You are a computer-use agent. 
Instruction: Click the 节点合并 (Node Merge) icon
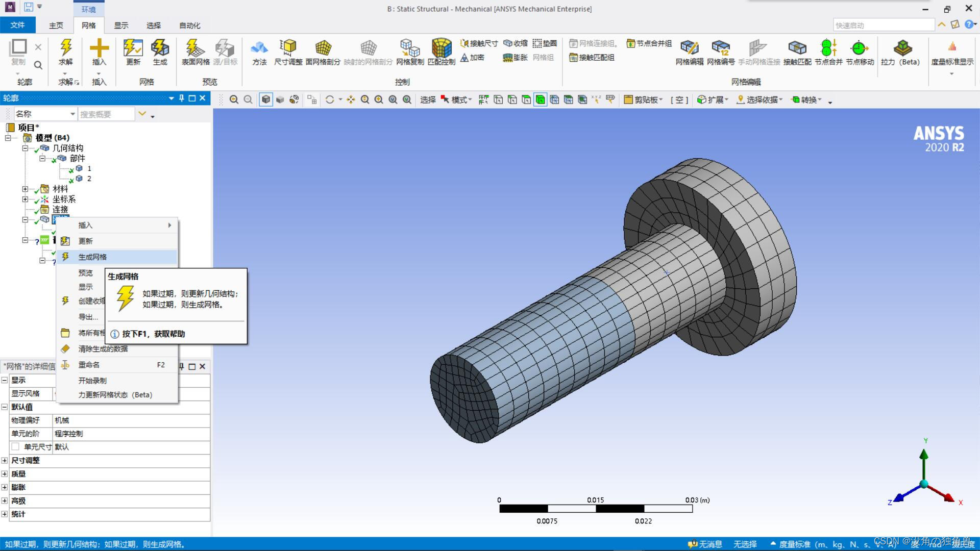click(x=828, y=48)
